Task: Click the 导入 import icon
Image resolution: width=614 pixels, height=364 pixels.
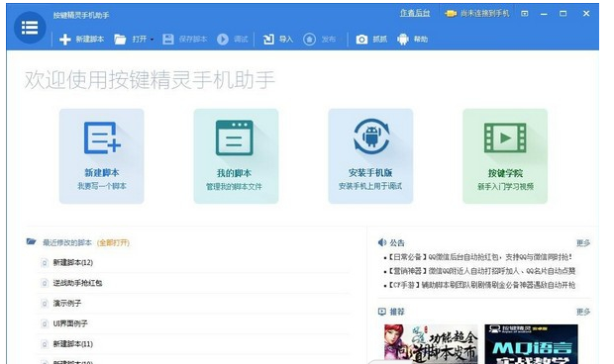Action: point(268,40)
